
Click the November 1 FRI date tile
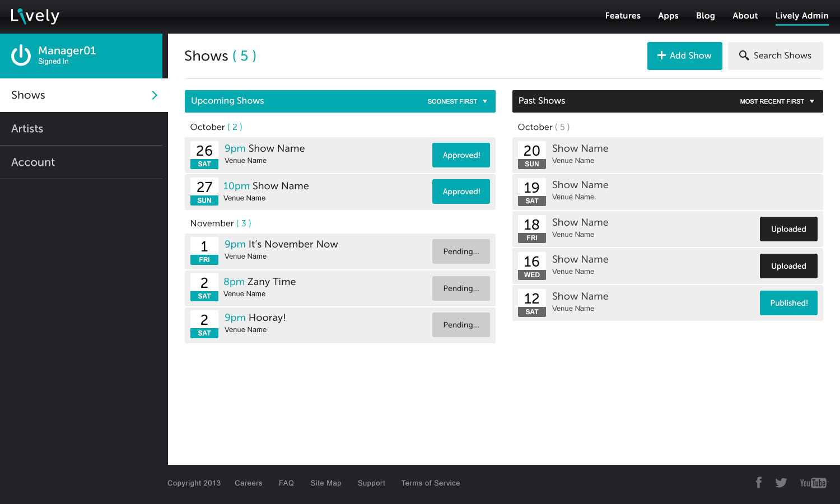204,251
